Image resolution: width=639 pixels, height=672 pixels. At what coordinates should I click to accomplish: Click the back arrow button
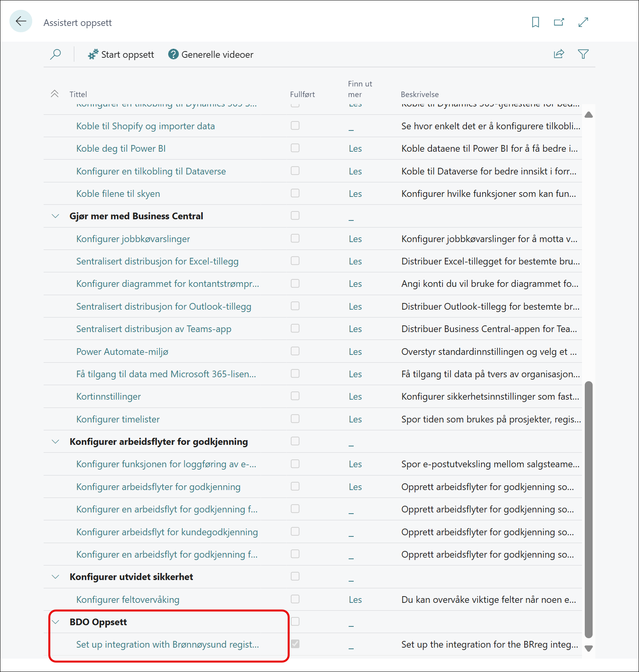click(x=21, y=21)
